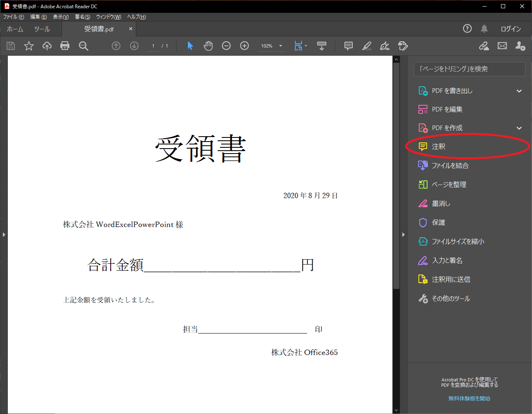
Task: Activate the selection arrow tool
Action: pos(190,46)
